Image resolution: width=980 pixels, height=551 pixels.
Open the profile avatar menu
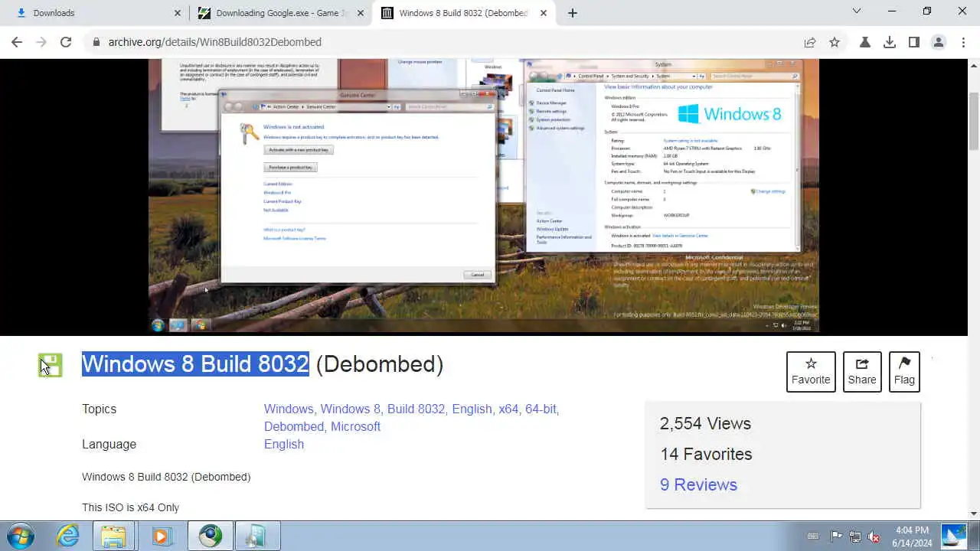click(x=939, y=42)
